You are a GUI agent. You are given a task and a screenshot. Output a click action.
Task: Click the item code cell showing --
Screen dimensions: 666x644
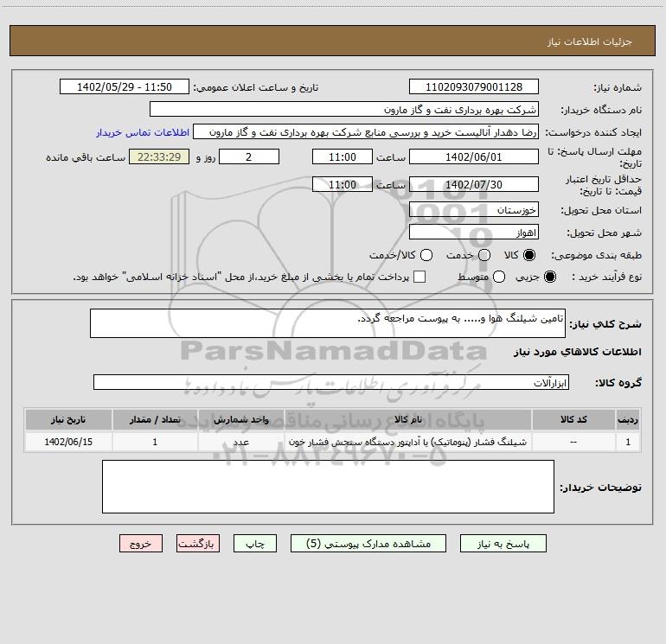tap(573, 442)
